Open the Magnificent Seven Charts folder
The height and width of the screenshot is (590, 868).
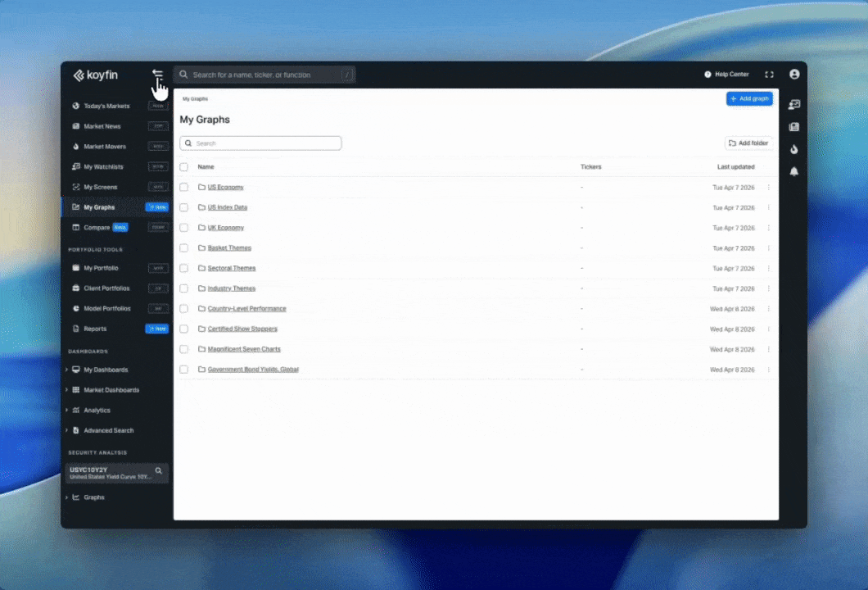click(244, 349)
